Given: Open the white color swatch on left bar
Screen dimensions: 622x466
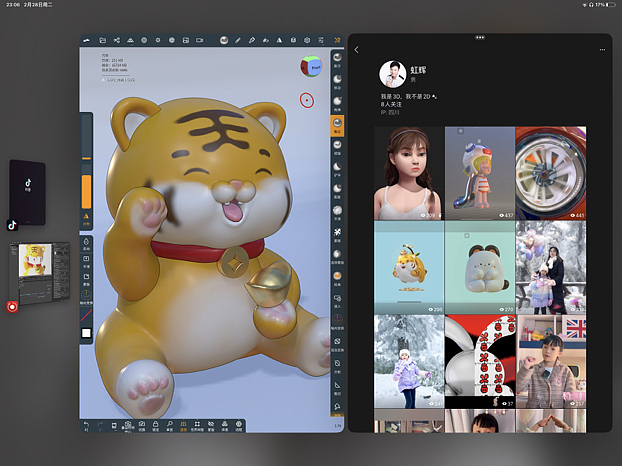Looking at the screenshot, I should click(86, 333).
